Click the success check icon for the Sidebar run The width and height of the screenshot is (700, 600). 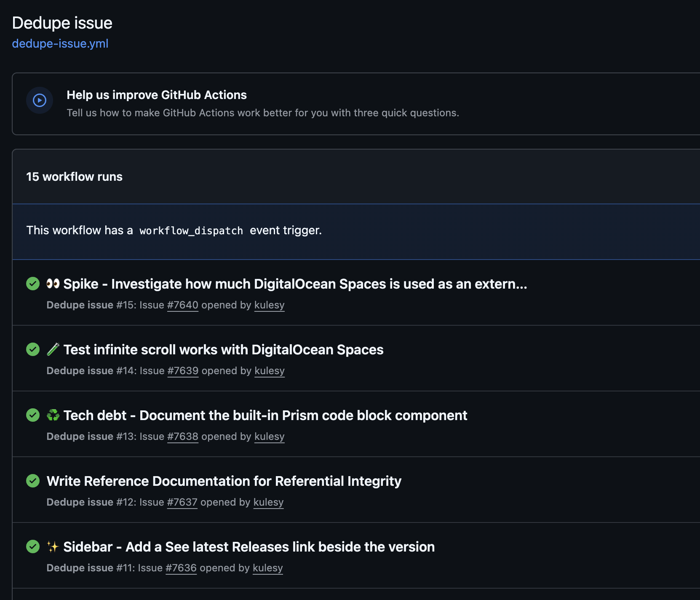click(x=33, y=546)
